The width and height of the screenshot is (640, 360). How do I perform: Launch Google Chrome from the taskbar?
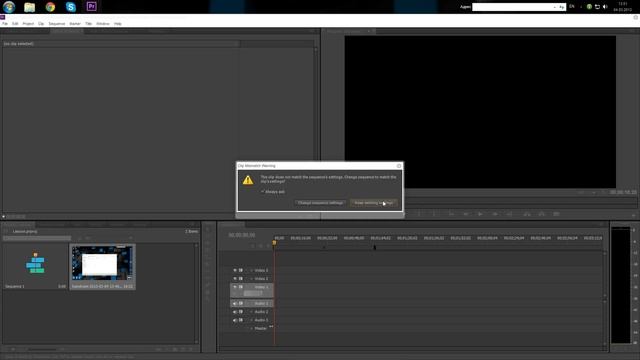click(50, 7)
